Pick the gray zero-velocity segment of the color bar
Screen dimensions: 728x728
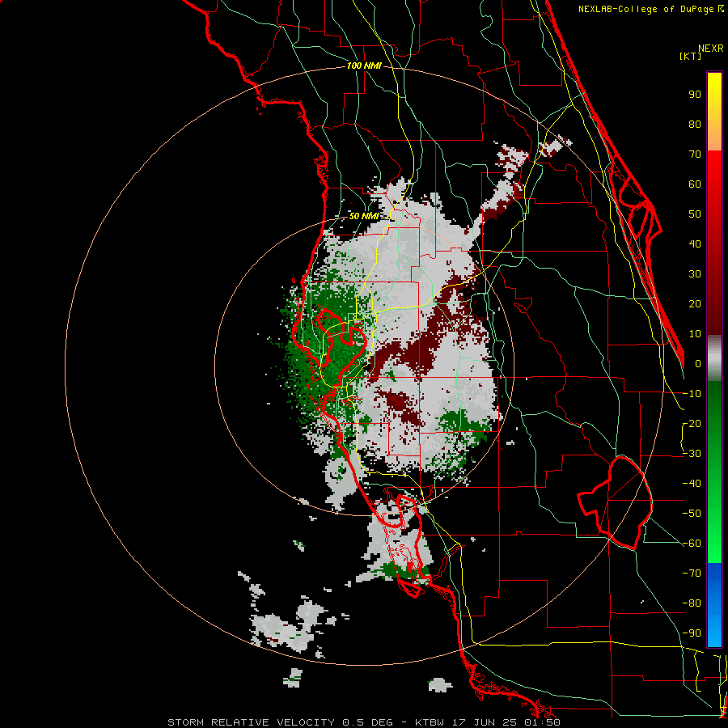714,358
